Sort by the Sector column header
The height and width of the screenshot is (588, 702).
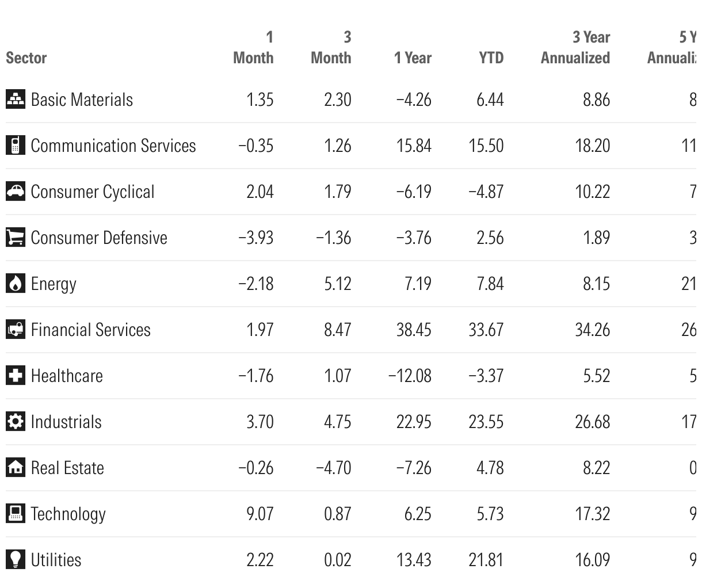26,58
